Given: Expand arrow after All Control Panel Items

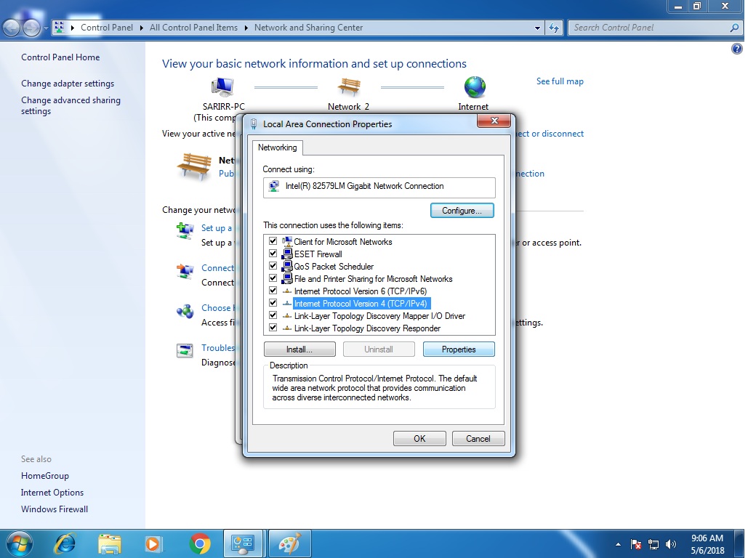Looking at the screenshot, I should click(246, 28).
